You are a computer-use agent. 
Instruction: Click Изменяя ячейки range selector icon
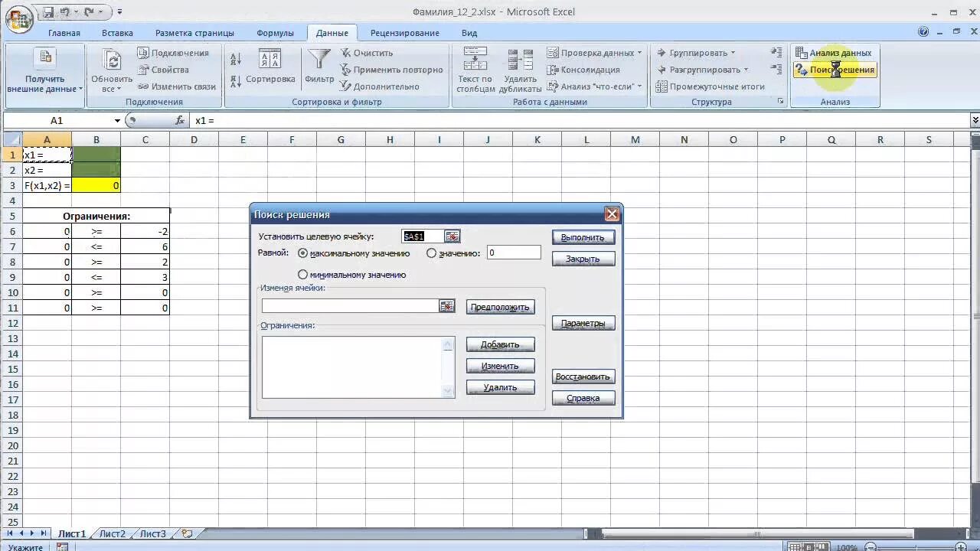(x=447, y=306)
